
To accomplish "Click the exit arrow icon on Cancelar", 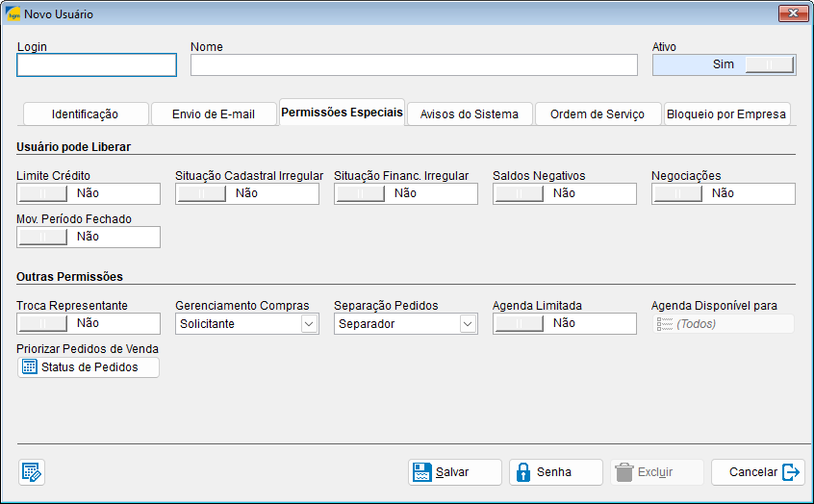I will pyautogui.click(x=791, y=472).
